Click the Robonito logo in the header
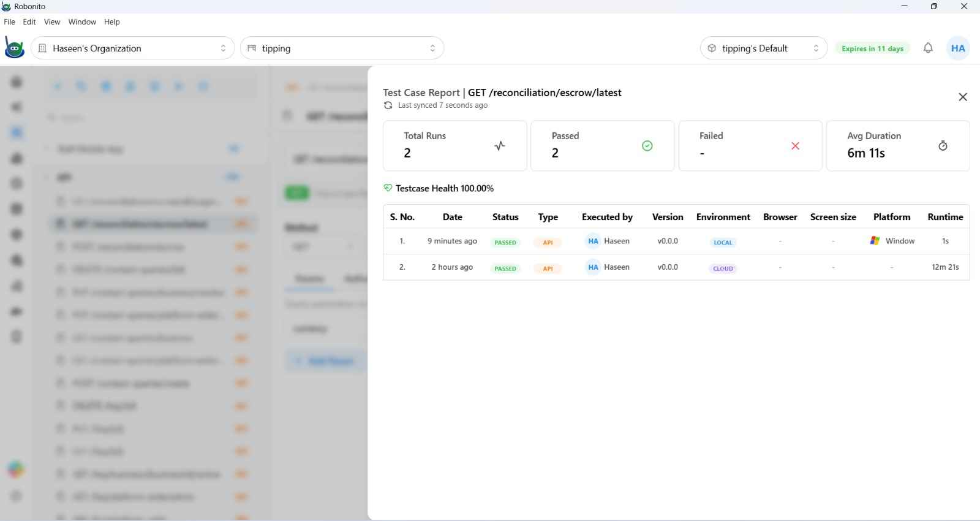Screen dimensions: 980x521 coord(14,48)
